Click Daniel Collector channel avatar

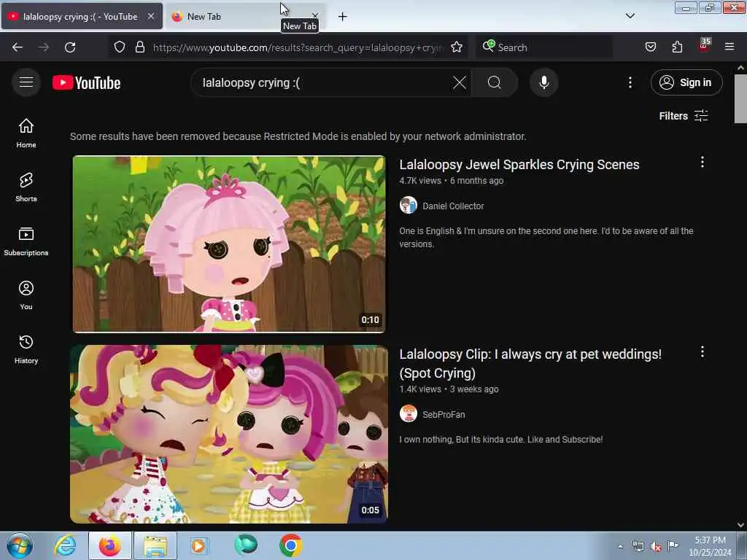pos(409,206)
